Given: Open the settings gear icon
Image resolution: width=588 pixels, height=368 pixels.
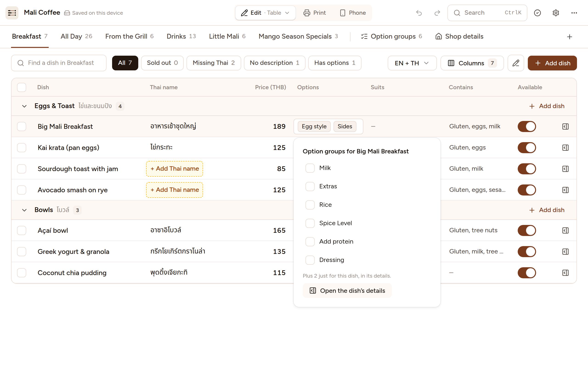Looking at the screenshot, I should tap(556, 13).
